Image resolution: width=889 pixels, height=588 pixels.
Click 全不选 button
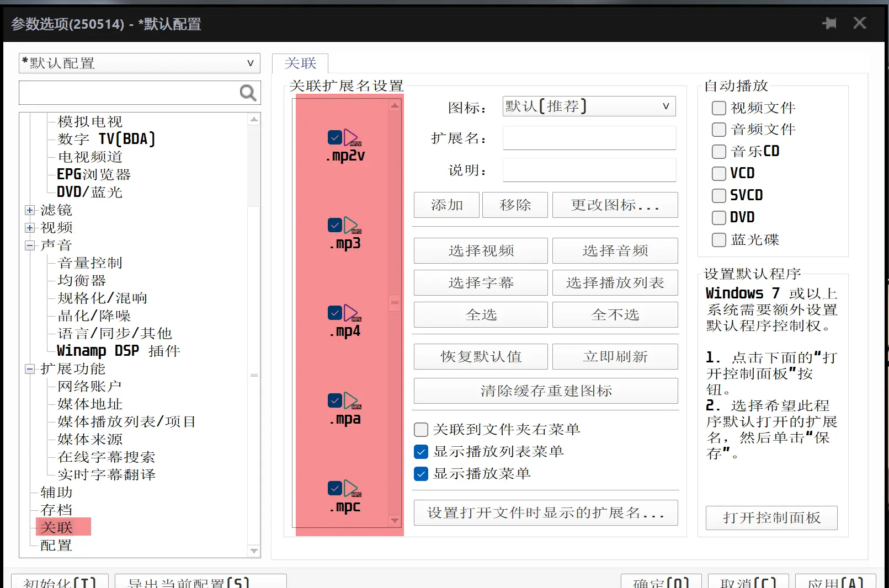click(615, 315)
